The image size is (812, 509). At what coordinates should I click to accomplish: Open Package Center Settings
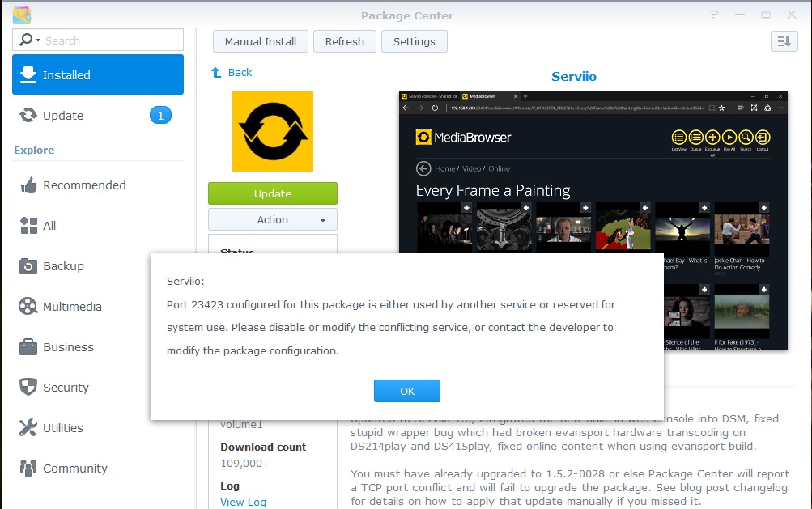tap(415, 41)
